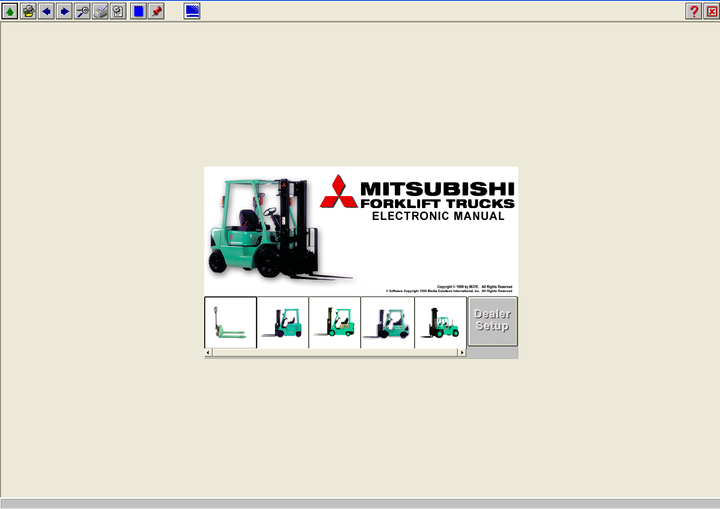720x509 pixels.
Task: Click the thumbnail scrollbar's right arrow
Action: (x=462, y=352)
